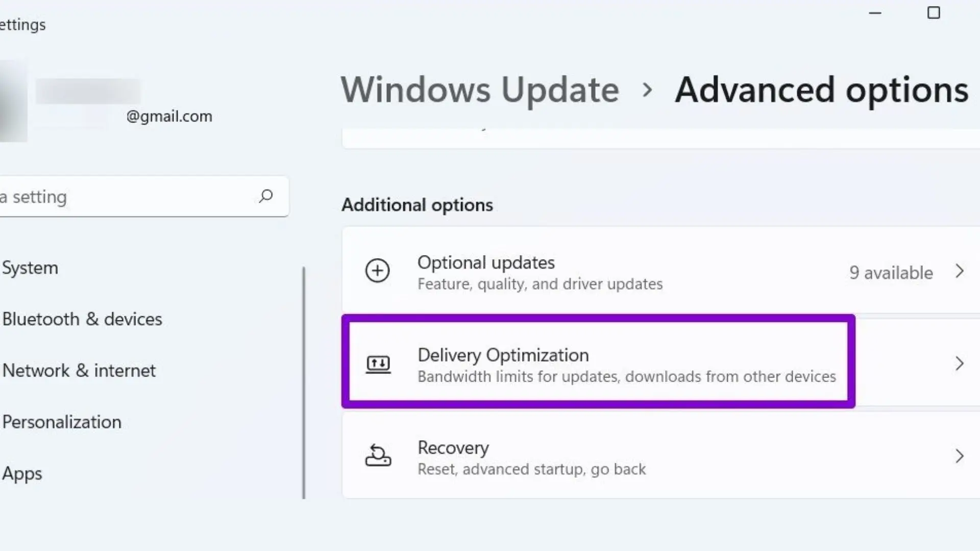
Task: Return to Windows Update via breadcrumb
Action: click(480, 90)
